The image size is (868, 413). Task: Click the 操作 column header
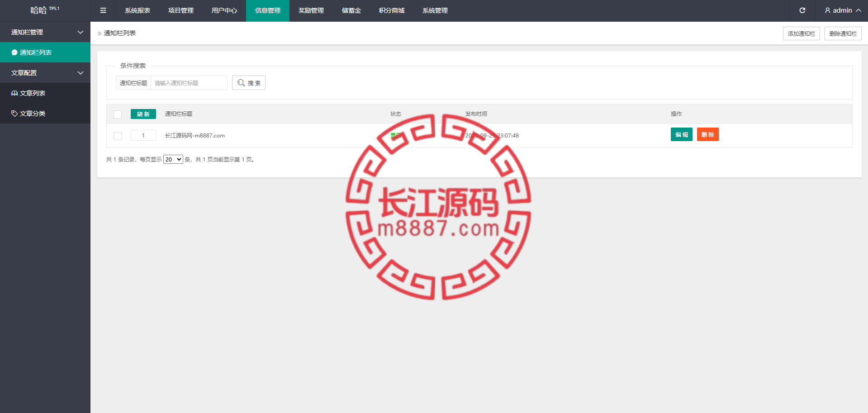coord(676,114)
